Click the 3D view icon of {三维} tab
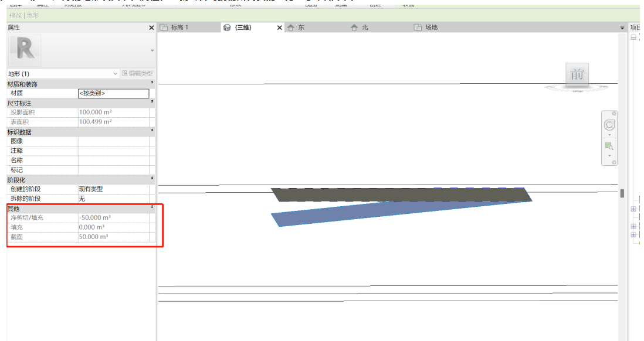The image size is (644, 341). click(227, 28)
